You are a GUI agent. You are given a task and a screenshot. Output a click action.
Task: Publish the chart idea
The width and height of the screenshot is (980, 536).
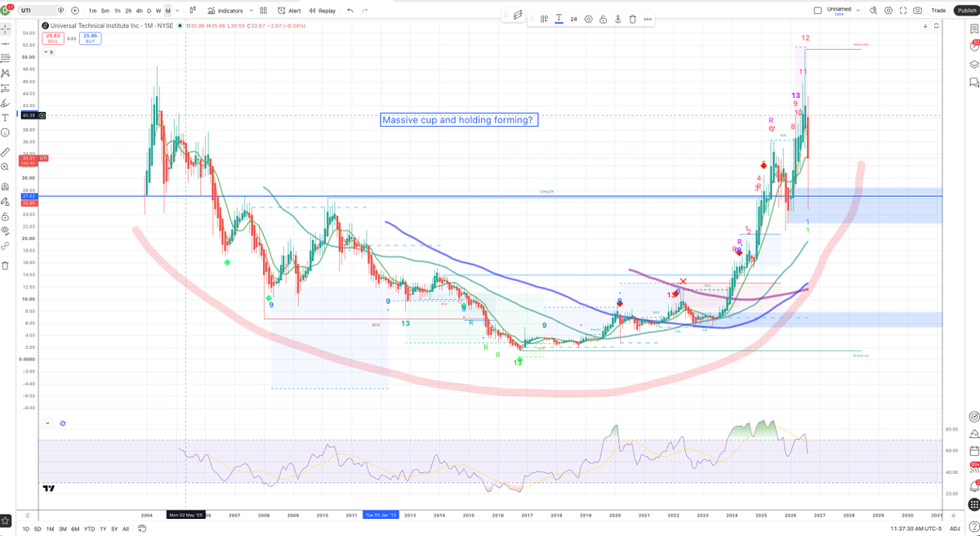pyautogui.click(x=965, y=11)
